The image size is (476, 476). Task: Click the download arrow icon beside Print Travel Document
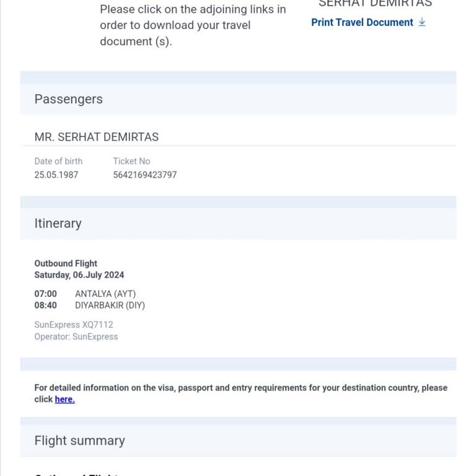[422, 22]
